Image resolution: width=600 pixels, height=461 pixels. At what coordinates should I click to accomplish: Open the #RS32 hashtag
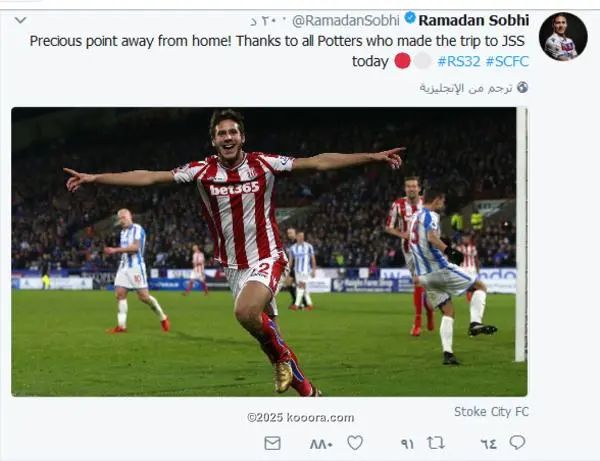coord(459,61)
